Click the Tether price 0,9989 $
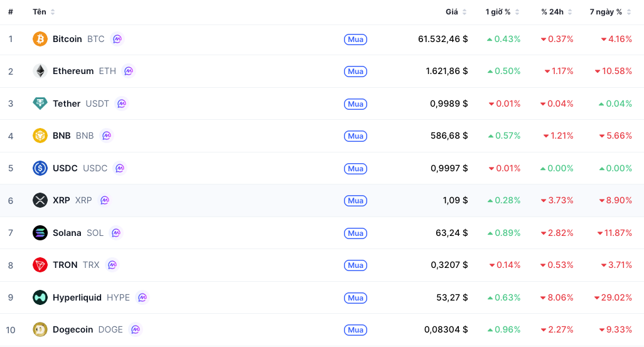The height and width of the screenshot is (347, 644). click(449, 104)
